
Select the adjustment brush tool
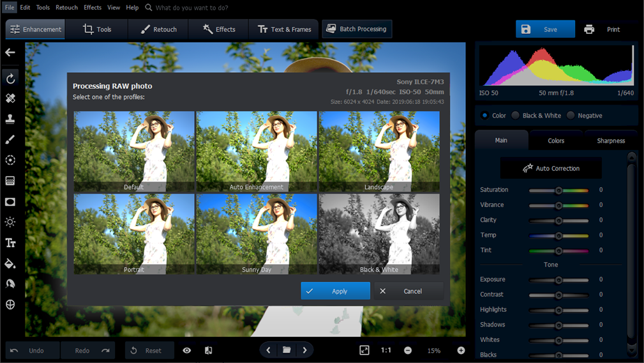pos(10,140)
